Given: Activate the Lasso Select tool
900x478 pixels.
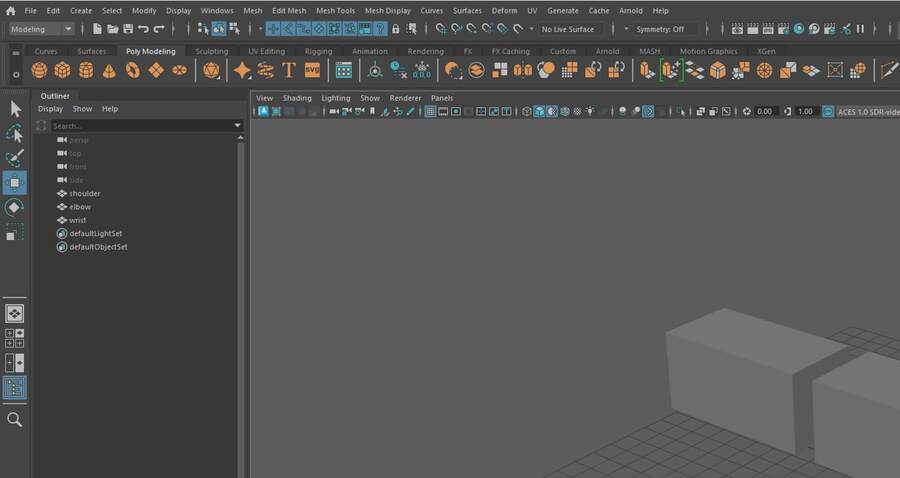Looking at the screenshot, I should [15, 133].
